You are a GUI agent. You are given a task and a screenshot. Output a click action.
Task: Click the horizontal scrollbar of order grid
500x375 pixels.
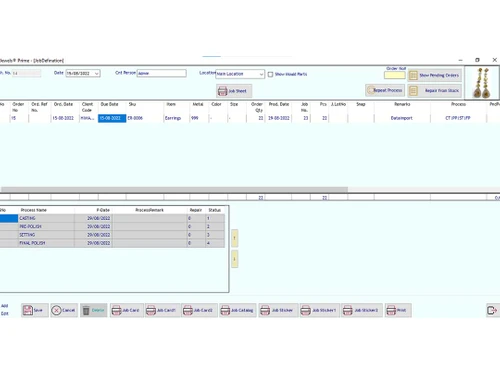174,189
